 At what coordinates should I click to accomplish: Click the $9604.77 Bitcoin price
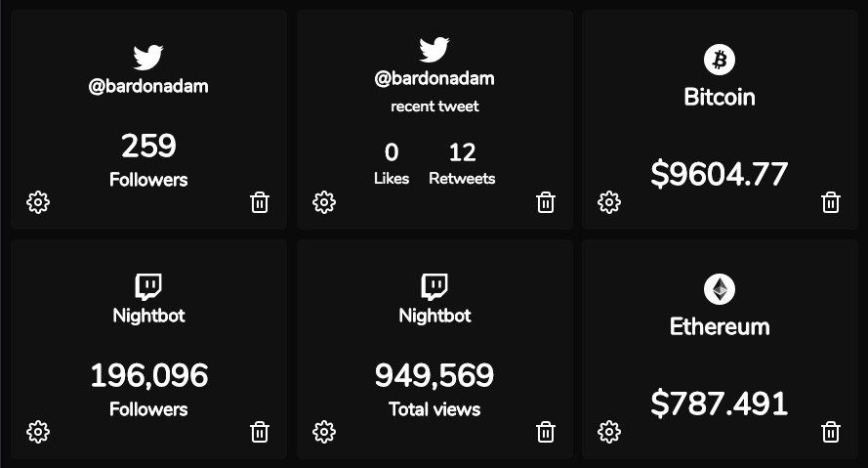[x=720, y=174]
